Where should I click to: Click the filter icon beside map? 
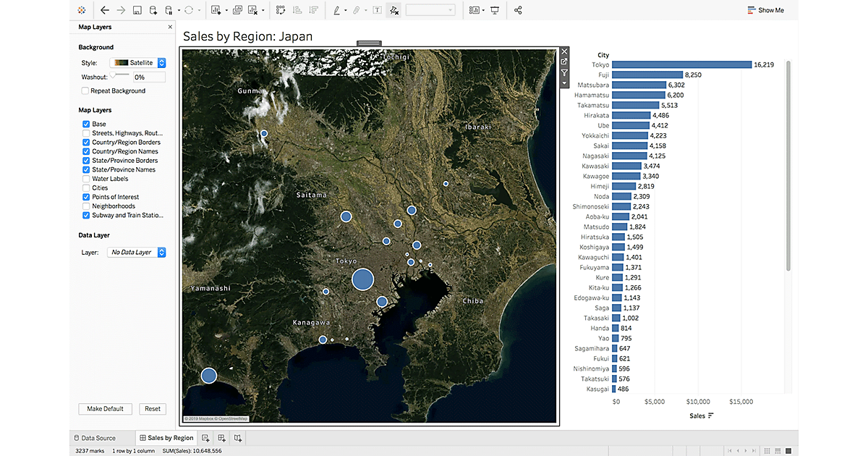click(564, 72)
